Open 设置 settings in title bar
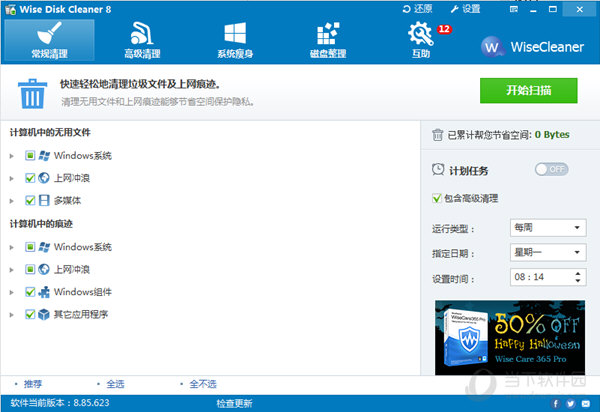 coord(464,8)
